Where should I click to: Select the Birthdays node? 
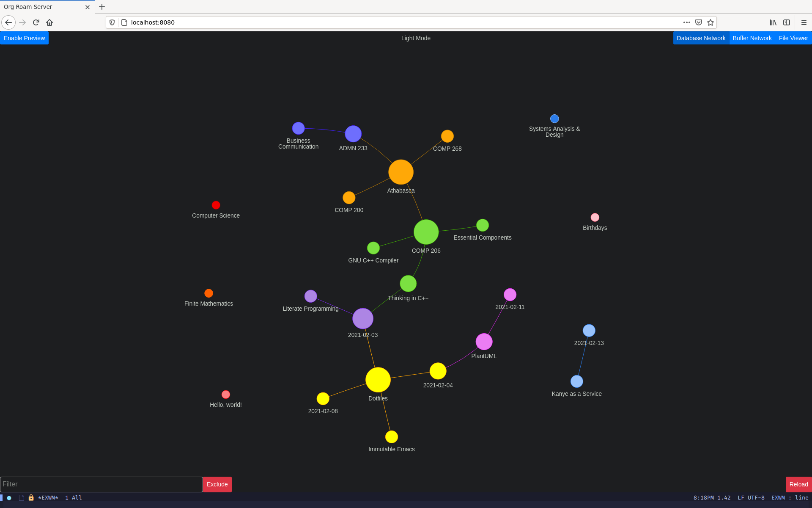594,218
